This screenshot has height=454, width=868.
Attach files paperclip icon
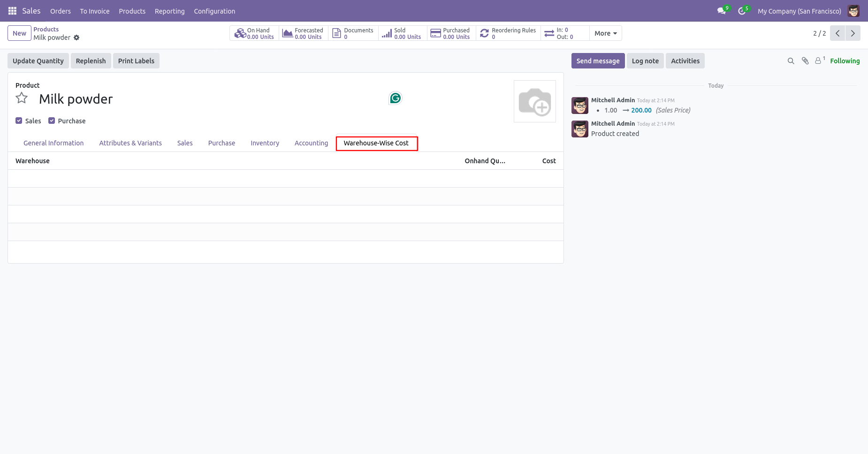pyautogui.click(x=805, y=61)
